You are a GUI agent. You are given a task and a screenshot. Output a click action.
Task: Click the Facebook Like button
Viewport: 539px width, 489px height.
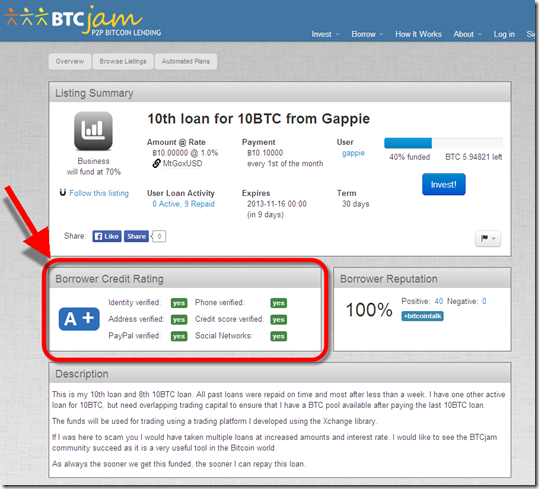[x=107, y=236]
